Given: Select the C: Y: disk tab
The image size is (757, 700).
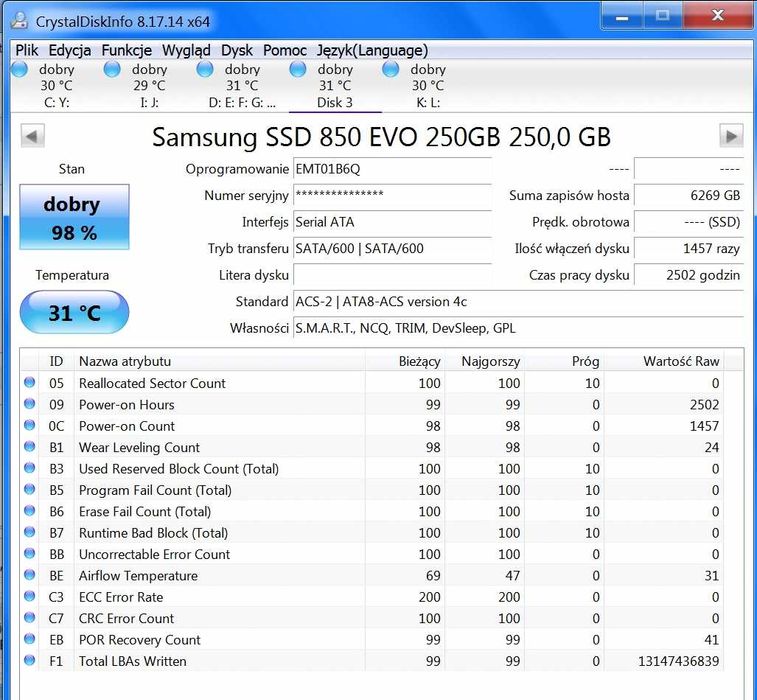Looking at the screenshot, I should click(x=56, y=86).
